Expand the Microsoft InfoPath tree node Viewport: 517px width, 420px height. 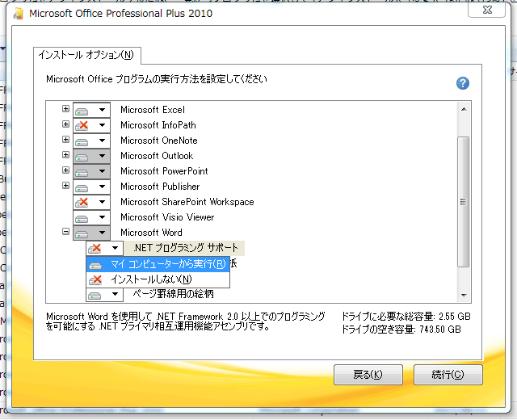tap(65, 124)
